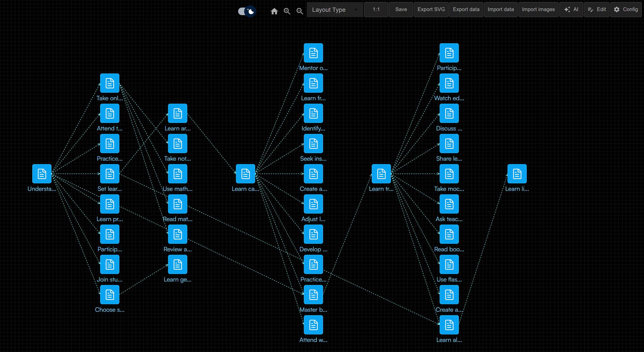Click the home icon in toolbar
The image size is (644, 352).
click(274, 11)
